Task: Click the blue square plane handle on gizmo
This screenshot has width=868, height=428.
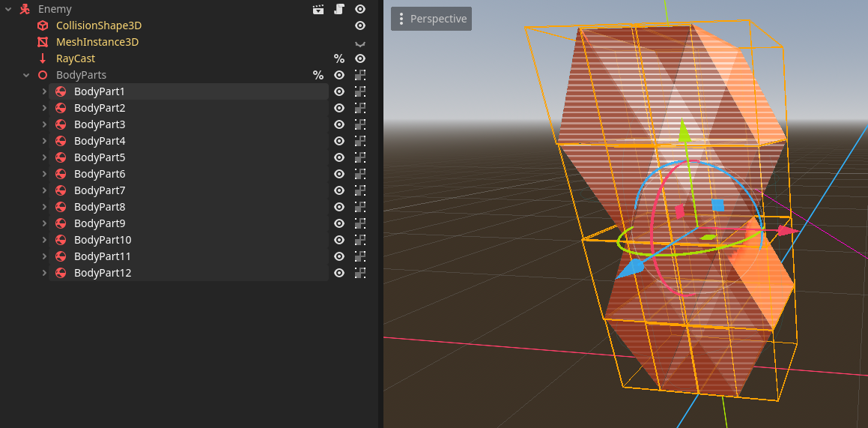Action: (x=717, y=205)
